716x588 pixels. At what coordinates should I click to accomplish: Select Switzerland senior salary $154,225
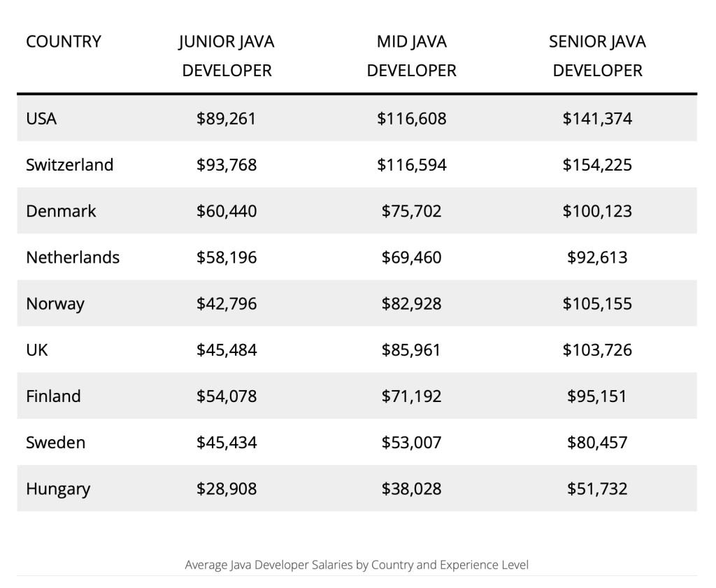(x=597, y=165)
